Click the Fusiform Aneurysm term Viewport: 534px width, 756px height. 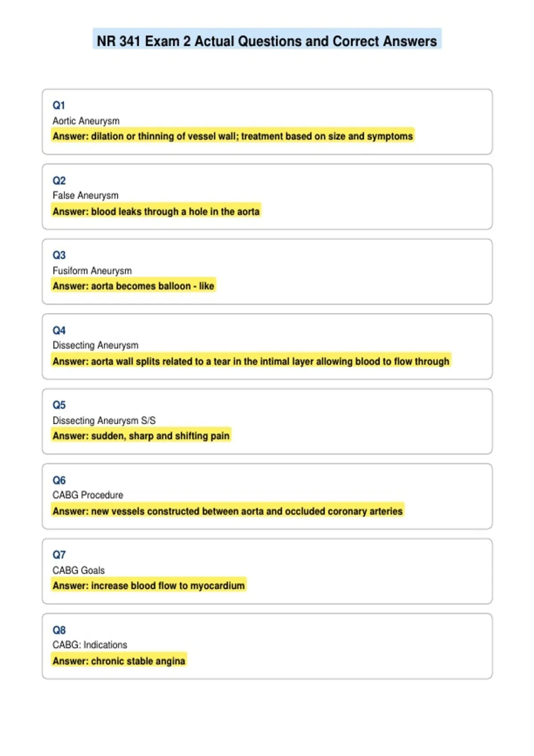point(92,271)
